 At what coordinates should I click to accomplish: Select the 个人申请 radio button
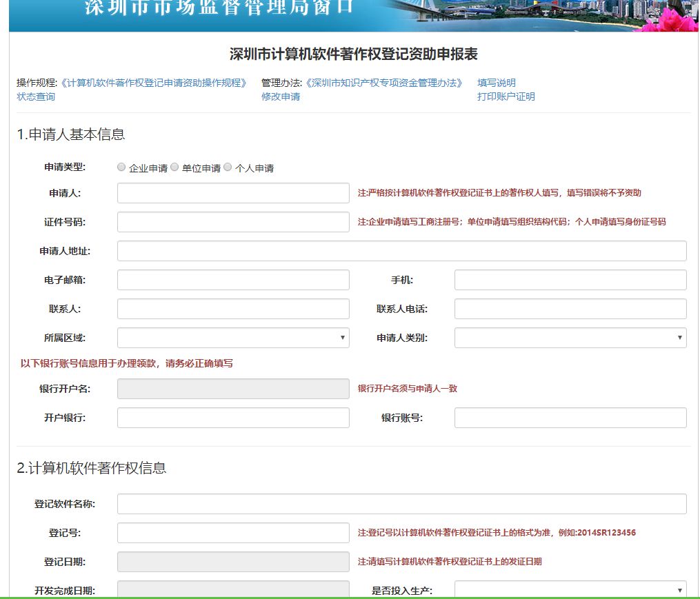[x=228, y=167]
